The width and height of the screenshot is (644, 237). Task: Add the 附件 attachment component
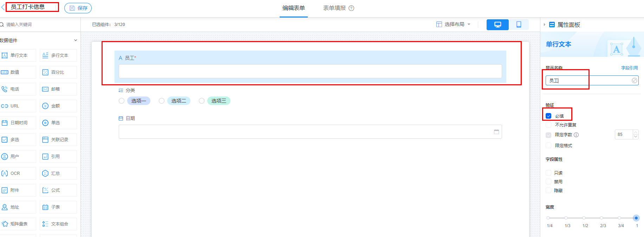click(x=18, y=190)
